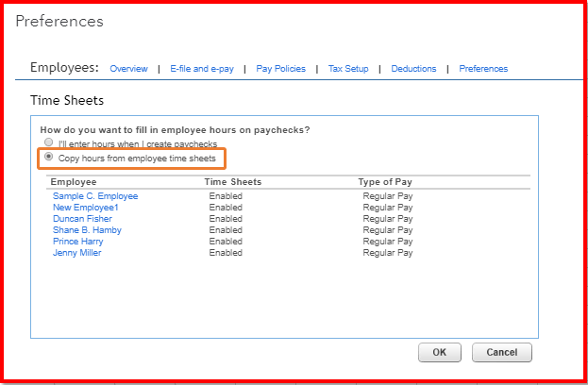The image size is (588, 385).
Task: Click the Time Sheets column header
Action: pos(232,182)
